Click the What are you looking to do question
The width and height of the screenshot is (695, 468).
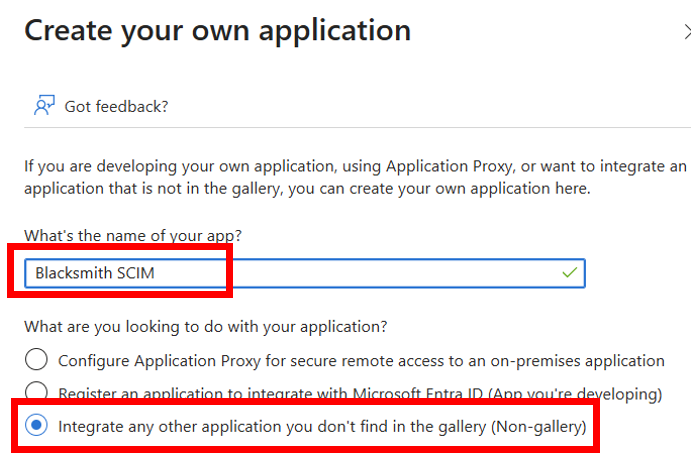206,327
